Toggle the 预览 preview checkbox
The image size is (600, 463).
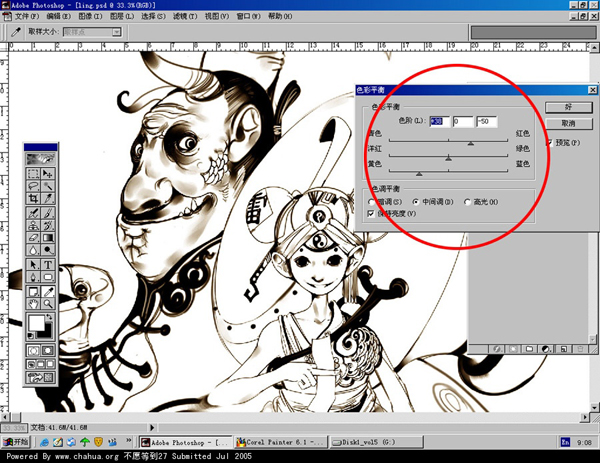[x=549, y=143]
